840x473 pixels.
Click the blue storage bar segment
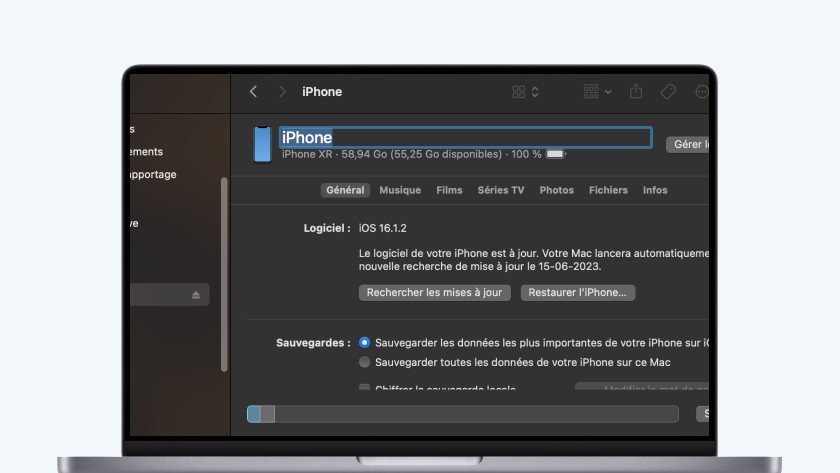tap(254, 414)
